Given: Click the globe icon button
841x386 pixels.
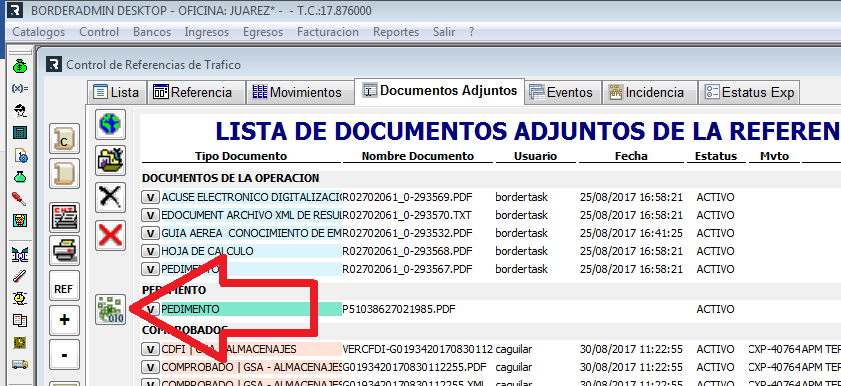Looking at the screenshot, I should (110, 124).
